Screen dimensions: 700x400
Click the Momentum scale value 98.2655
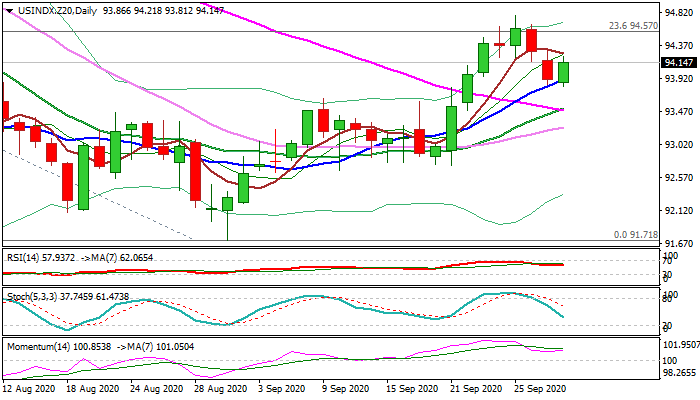679,370
